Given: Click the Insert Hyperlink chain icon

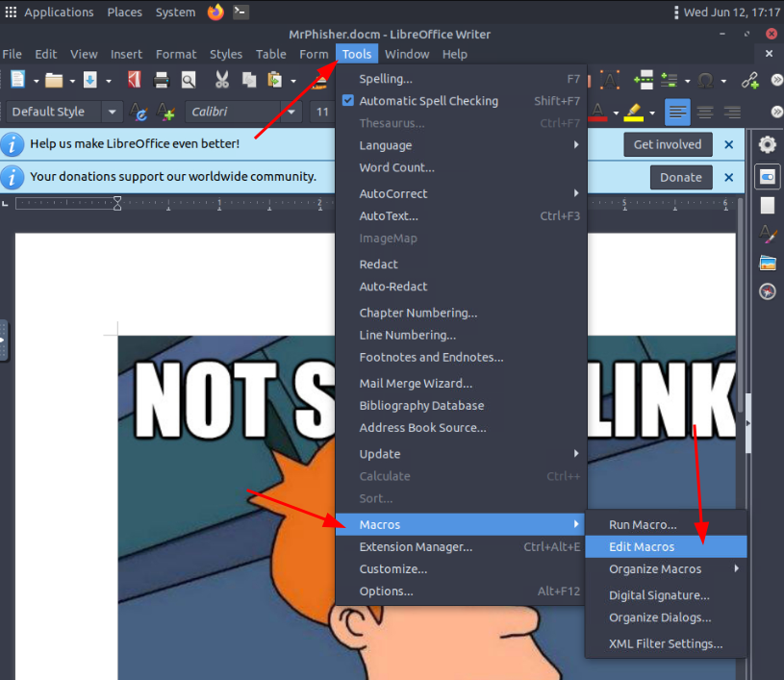Looking at the screenshot, I should tap(749, 80).
